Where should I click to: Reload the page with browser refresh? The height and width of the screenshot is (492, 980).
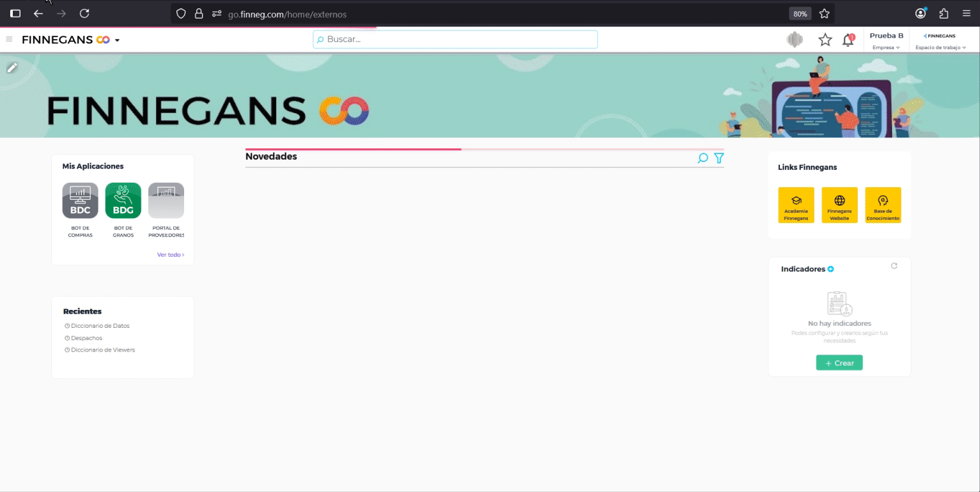pos(84,13)
